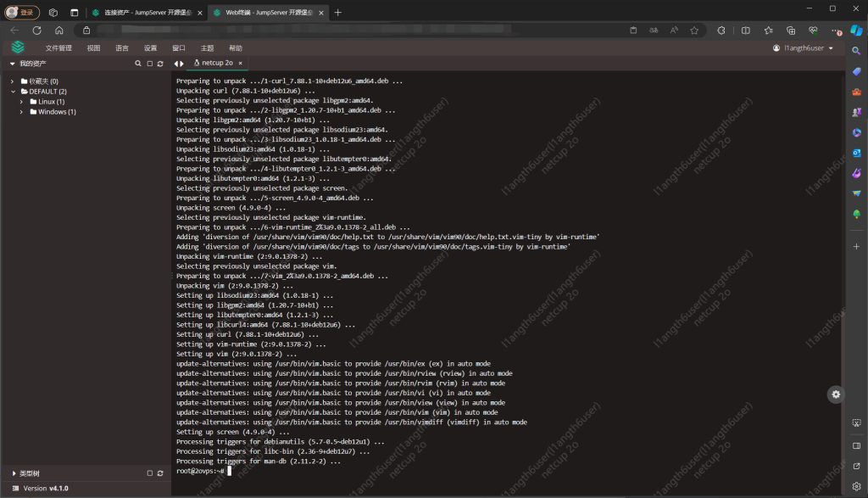Image resolution: width=868 pixels, height=498 pixels.
Task: Refresh the 我的资产 list icon
Action: (160, 63)
